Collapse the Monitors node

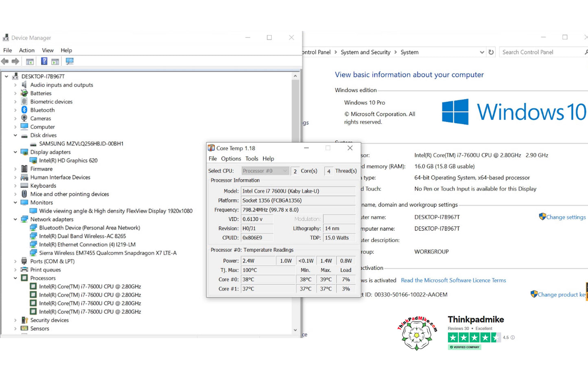tap(15, 202)
